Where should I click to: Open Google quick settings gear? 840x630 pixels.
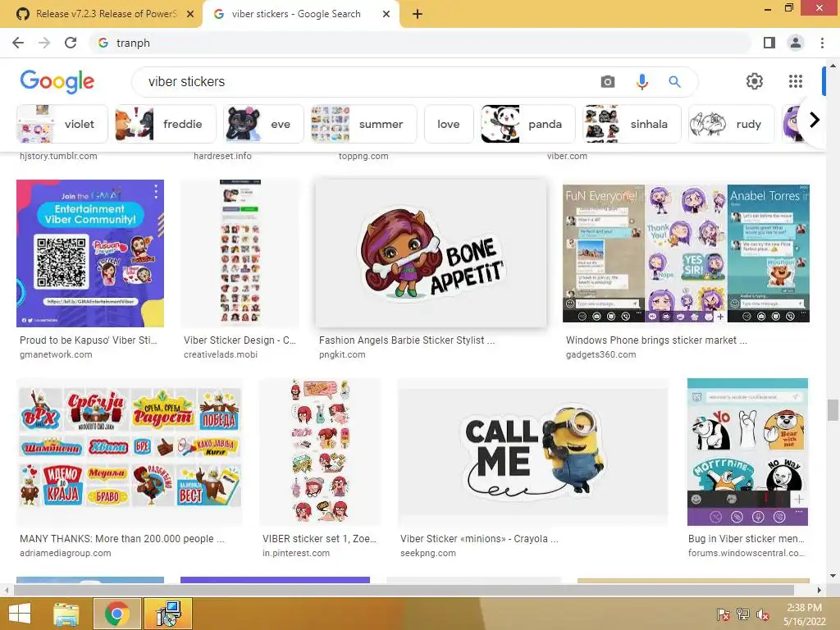(755, 81)
